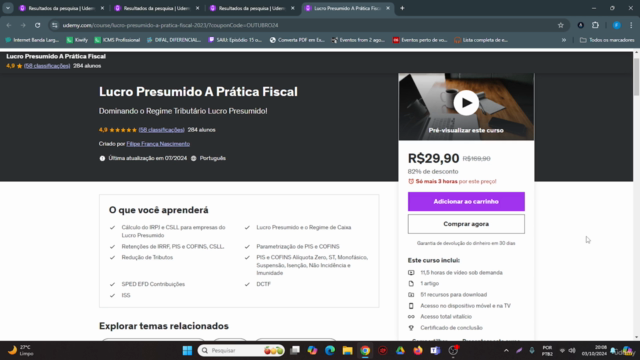Open the Eventos perto de vo bookmark
The image size is (640, 360).
pos(420,40)
